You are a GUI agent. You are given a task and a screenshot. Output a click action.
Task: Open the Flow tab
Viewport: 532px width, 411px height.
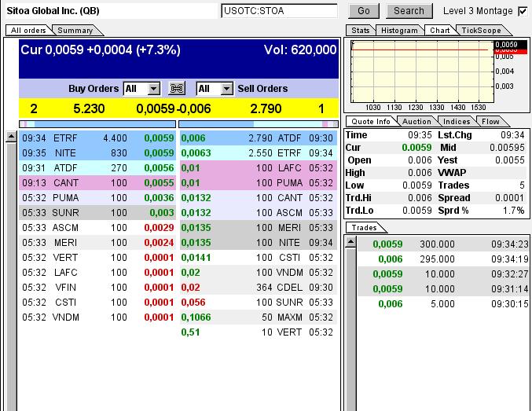(490, 122)
